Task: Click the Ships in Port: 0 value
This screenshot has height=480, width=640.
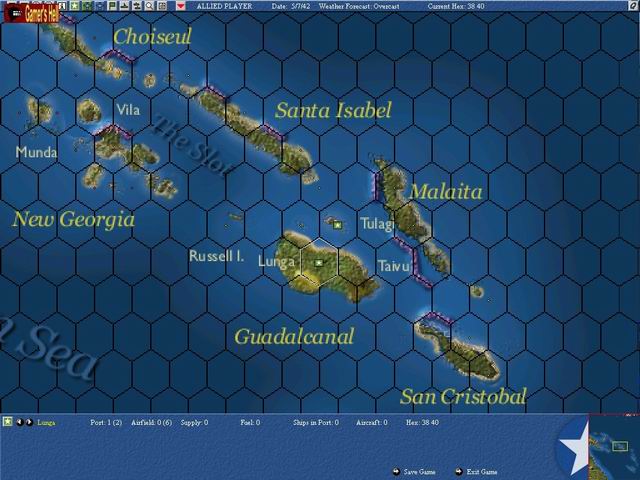Action: 316,422
